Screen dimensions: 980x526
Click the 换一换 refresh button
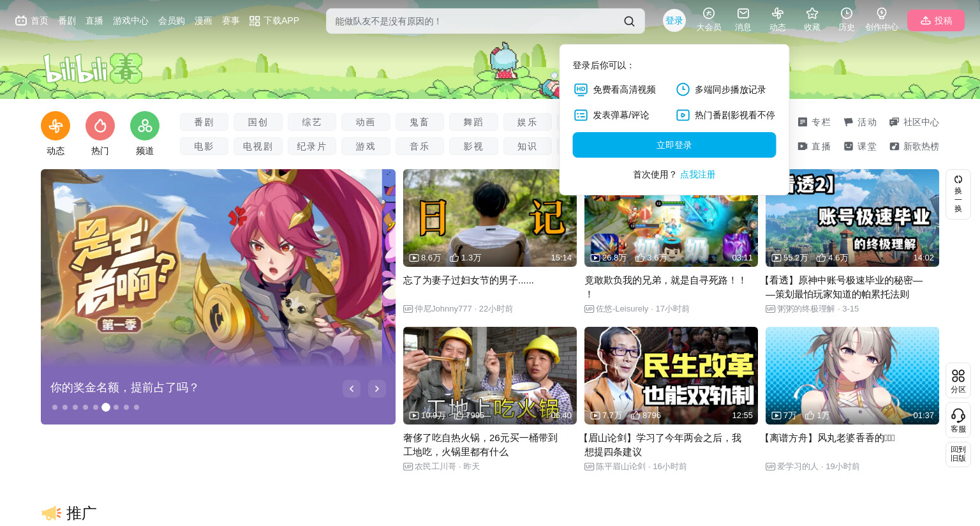(958, 194)
